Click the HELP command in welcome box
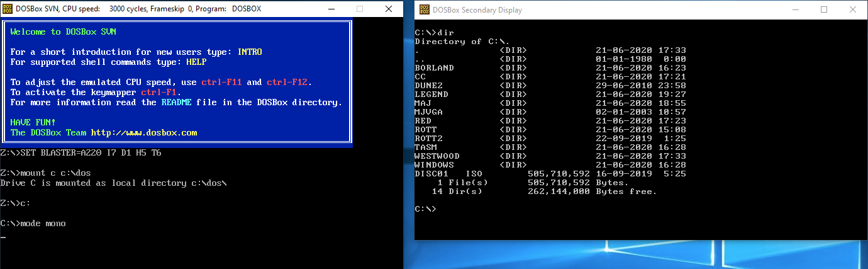The width and height of the screenshot is (868, 269). (196, 62)
